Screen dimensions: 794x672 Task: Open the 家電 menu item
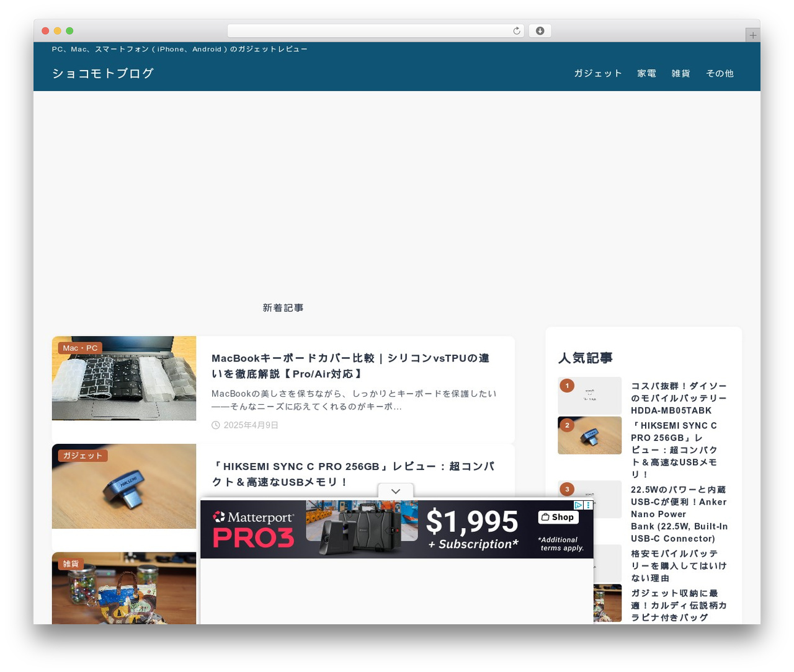tap(646, 73)
